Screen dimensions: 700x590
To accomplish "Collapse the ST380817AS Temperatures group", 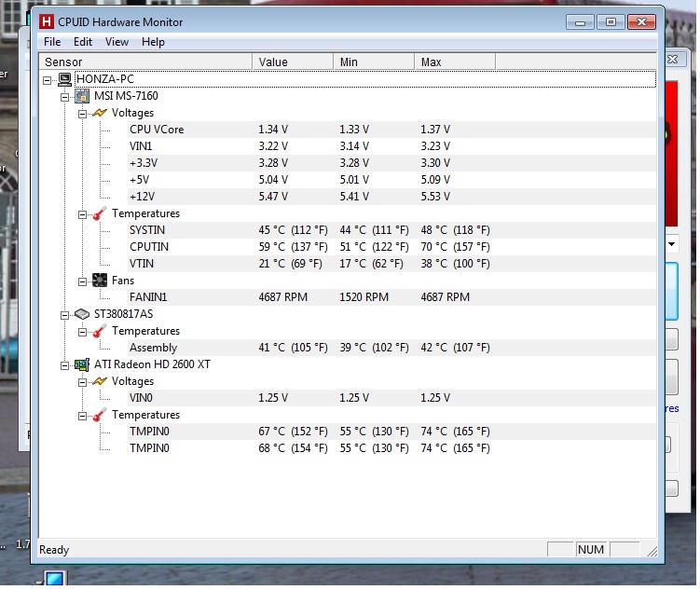I will click(83, 332).
